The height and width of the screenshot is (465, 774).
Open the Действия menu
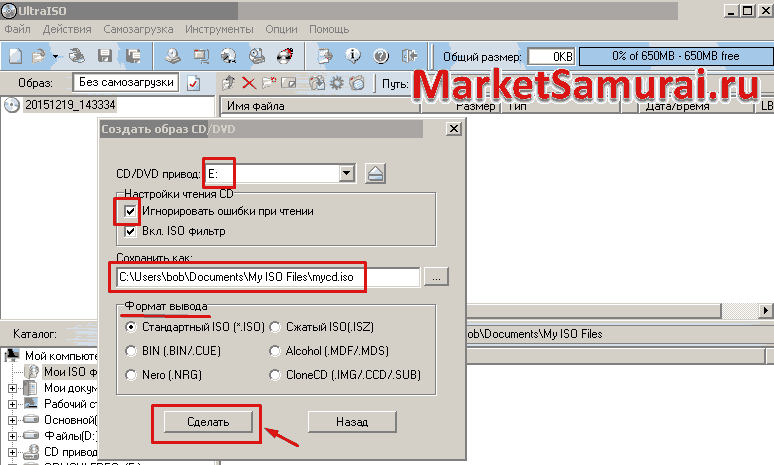67,29
